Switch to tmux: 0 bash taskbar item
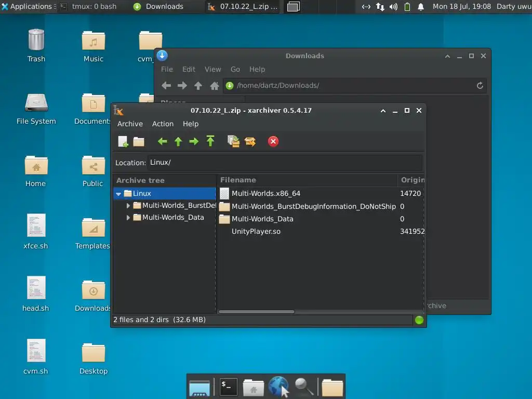This screenshot has width=532, height=399. point(89,6)
